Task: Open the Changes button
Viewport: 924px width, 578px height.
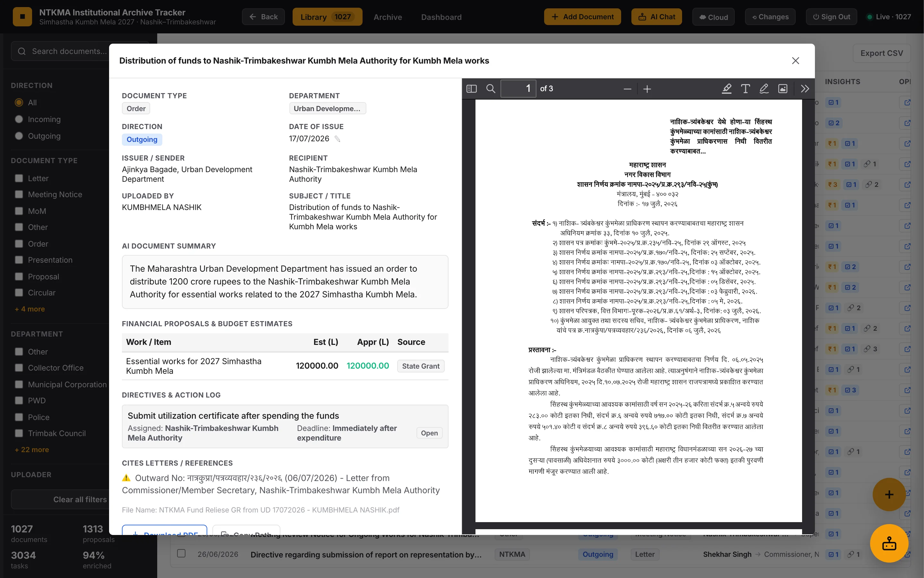Action: [770, 17]
